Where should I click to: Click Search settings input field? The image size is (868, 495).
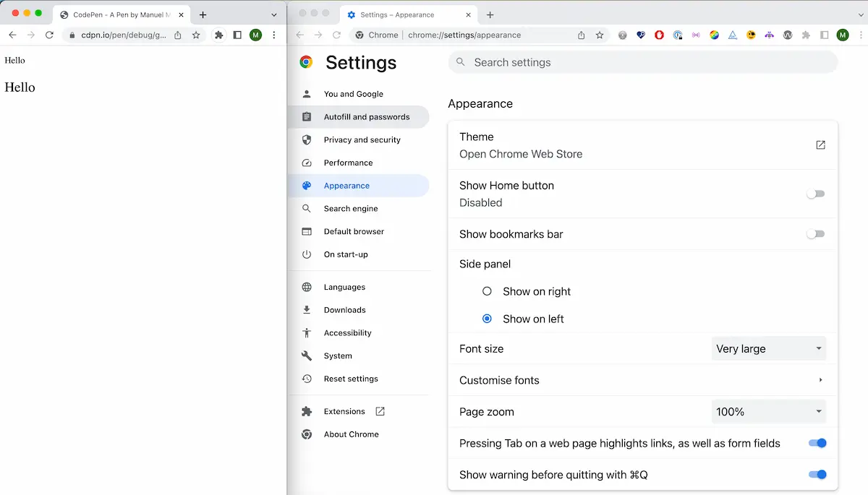tap(642, 62)
